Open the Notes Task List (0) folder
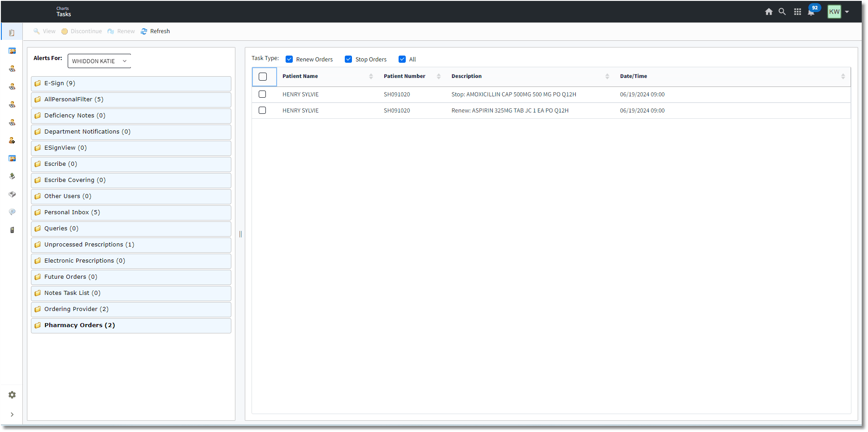This screenshot has width=868, height=432. (x=131, y=293)
